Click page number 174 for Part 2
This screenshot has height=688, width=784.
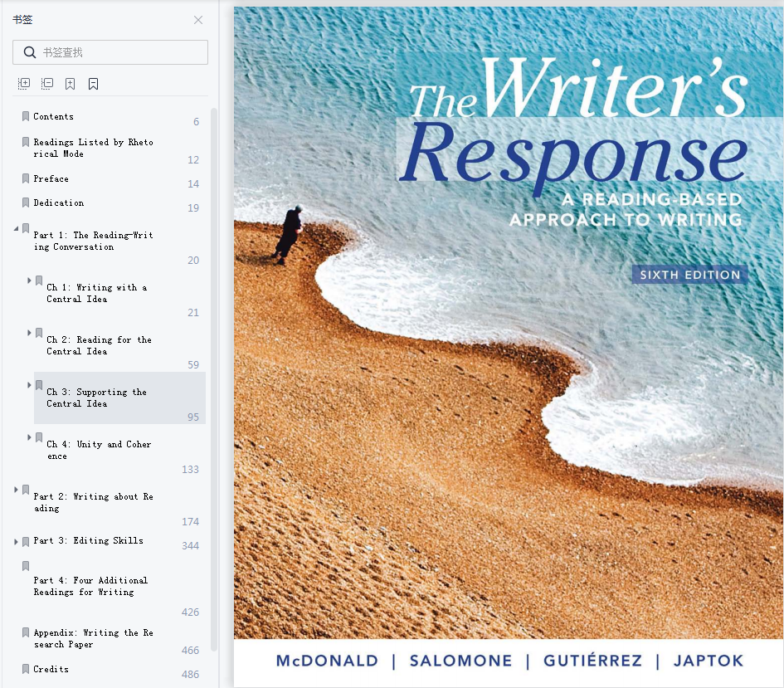pos(190,522)
